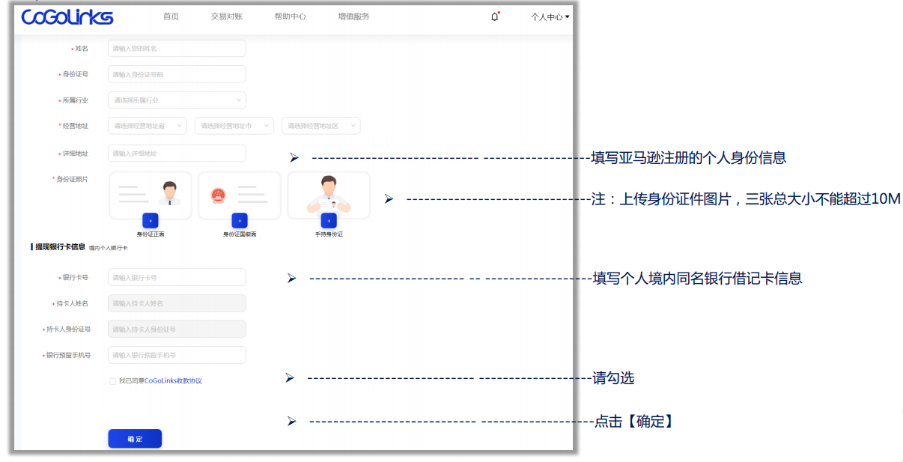This screenshot has width=903, height=462.
Task: Open the 个人中心 menu
Action: coord(550,17)
